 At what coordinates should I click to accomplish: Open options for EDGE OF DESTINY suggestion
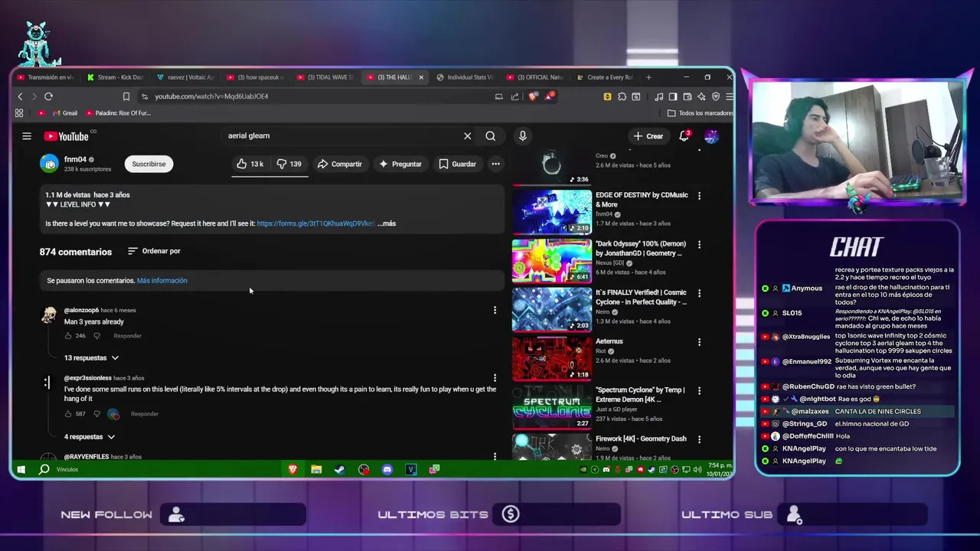tap(699, 196)
